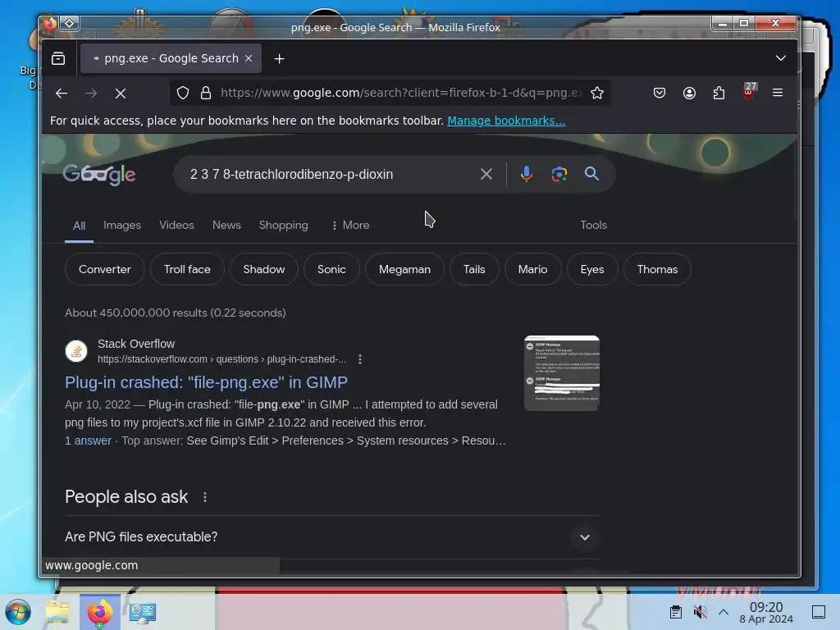The image size is (840, 630).
Task: Click inside the Google search box
Action: pos(326,174)
